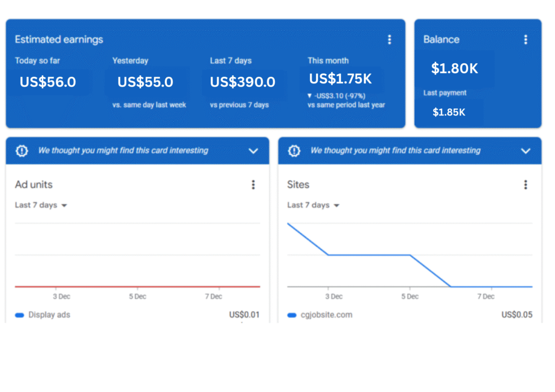Open the Ad units card options menu
The width and height of the screenshot is (555, 392).
(253, 185)
